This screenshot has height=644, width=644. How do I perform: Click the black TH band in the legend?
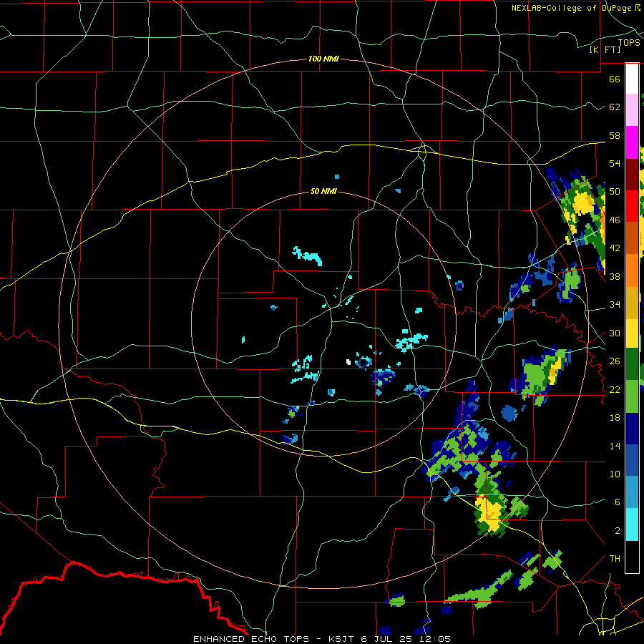632,557
